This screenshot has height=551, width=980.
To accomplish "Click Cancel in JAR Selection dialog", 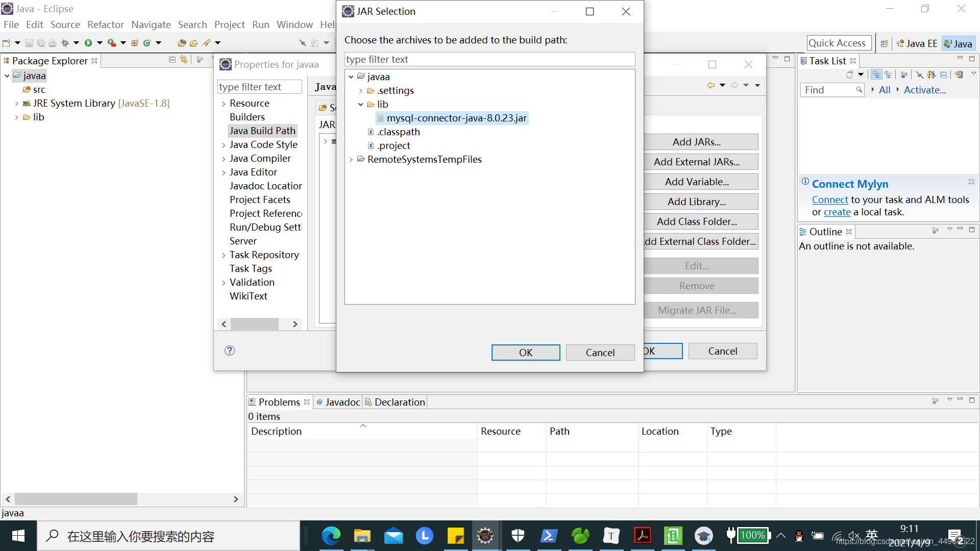I will (600, 353).
